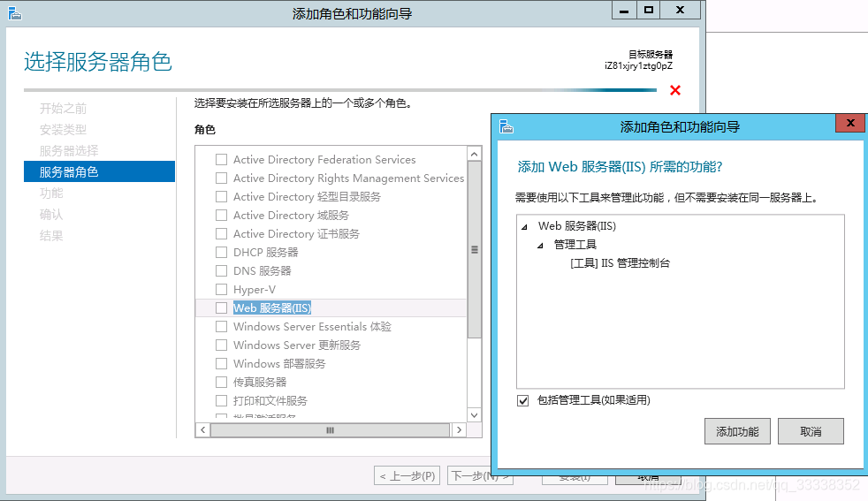Select [工具] IIS 管理控制台 tree item
The width and height of the screenshot is (868, 501).
620,263
